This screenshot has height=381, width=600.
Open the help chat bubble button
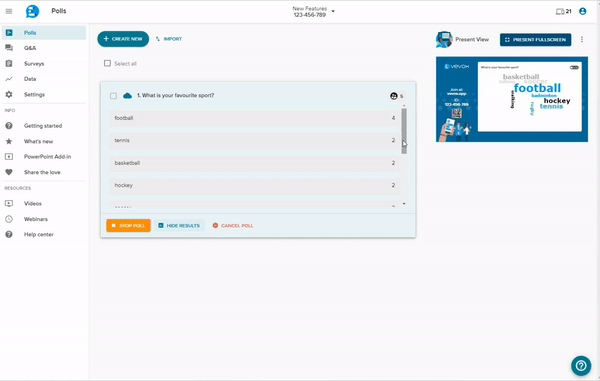pyautogui.click(x=581, y=366)
